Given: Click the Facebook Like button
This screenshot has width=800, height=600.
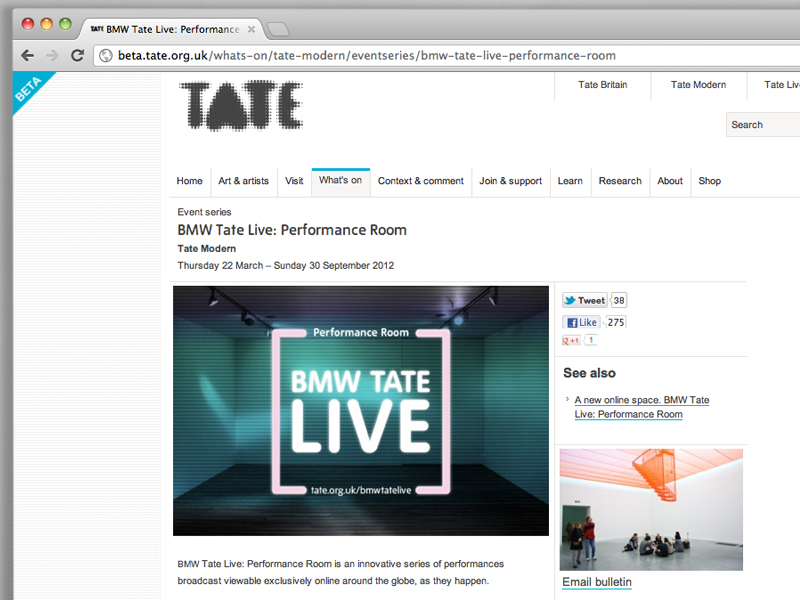Looking at the screenshot, I should coord(581,322).
